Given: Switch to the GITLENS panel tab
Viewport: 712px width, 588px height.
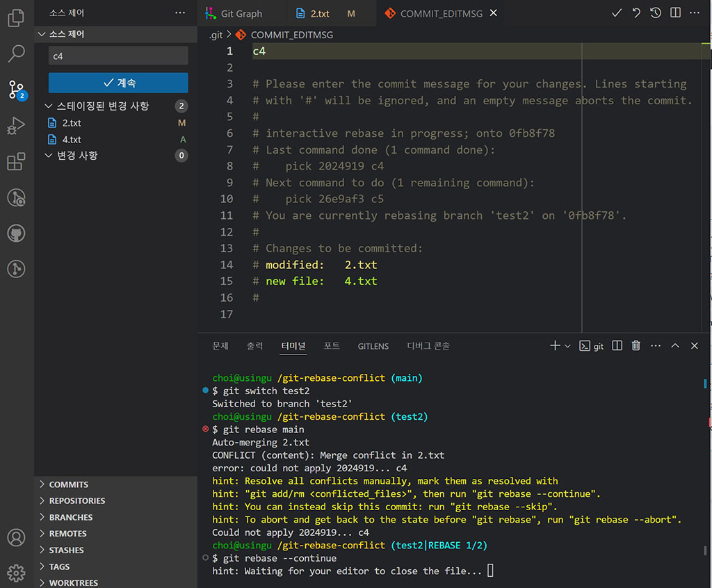Looking at the screenshot, I should tap(373, 345).
